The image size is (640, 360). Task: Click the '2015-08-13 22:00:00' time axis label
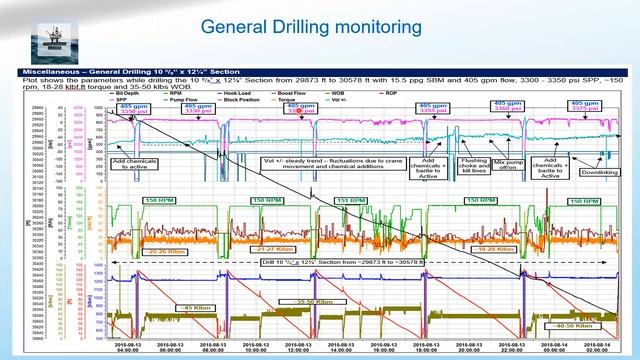pyautogui.click(x=511, y=347)
